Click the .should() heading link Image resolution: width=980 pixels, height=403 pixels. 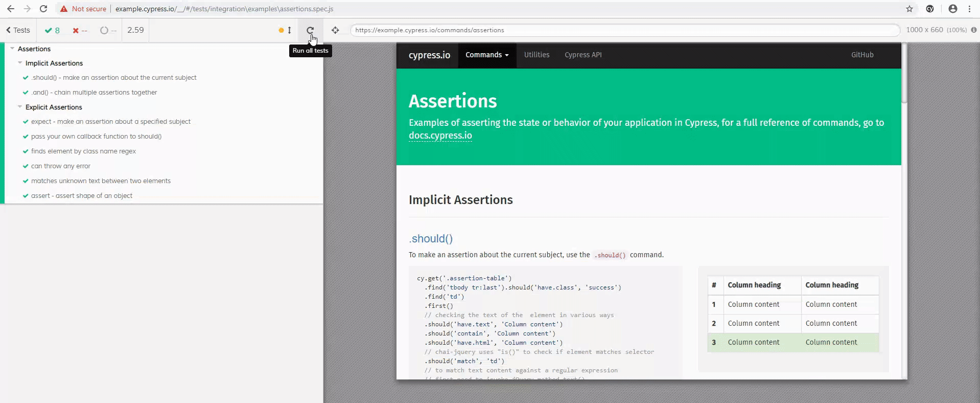(431, 239)
